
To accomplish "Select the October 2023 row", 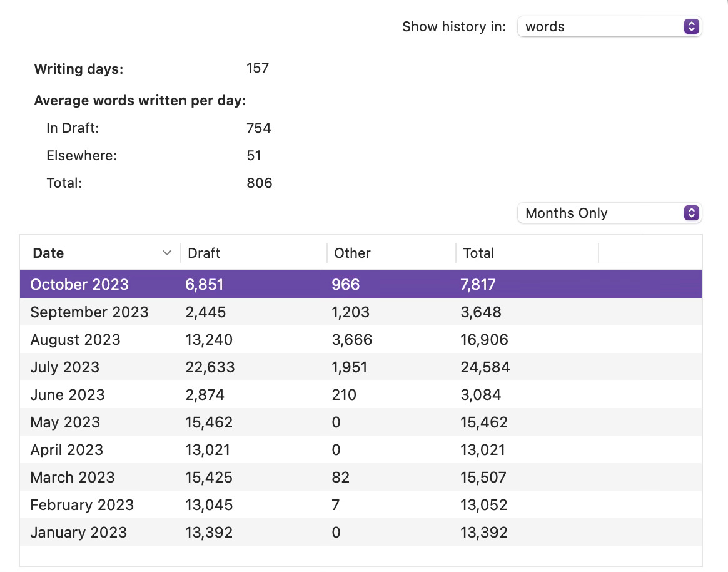I will [361, 284].
